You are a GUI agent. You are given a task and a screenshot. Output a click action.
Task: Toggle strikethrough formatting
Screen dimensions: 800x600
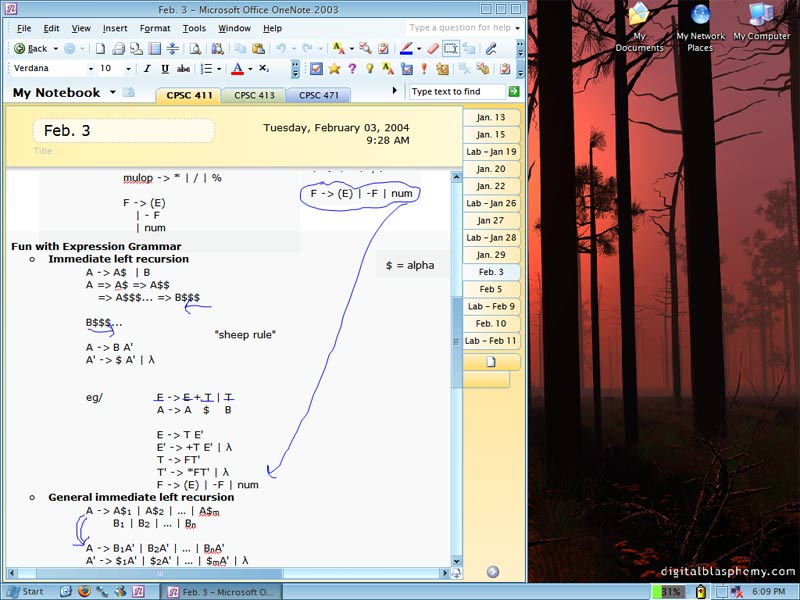click(x=182, y=69)
